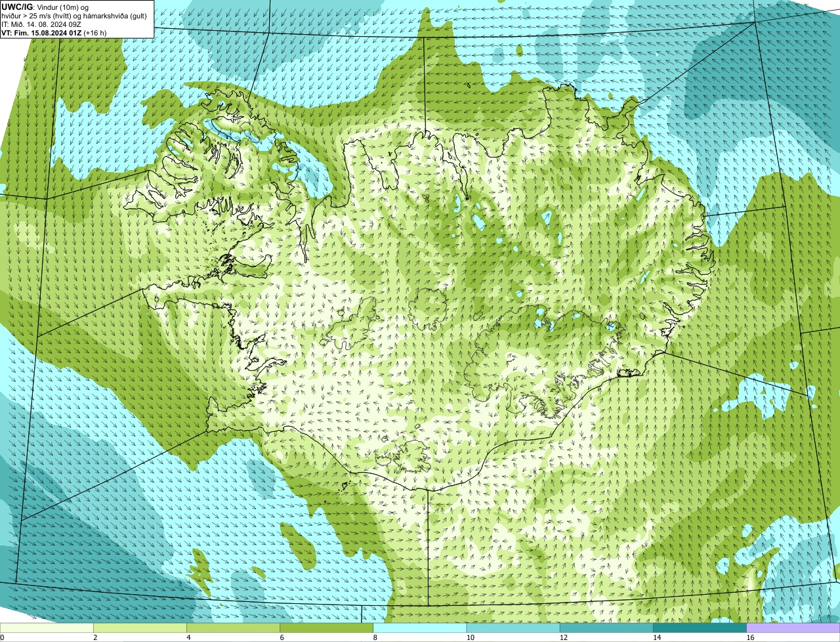The image size is (840, 642).
Task: Click the light yellow-green 2–4 legend swatch
Action: tap(140, 628)
